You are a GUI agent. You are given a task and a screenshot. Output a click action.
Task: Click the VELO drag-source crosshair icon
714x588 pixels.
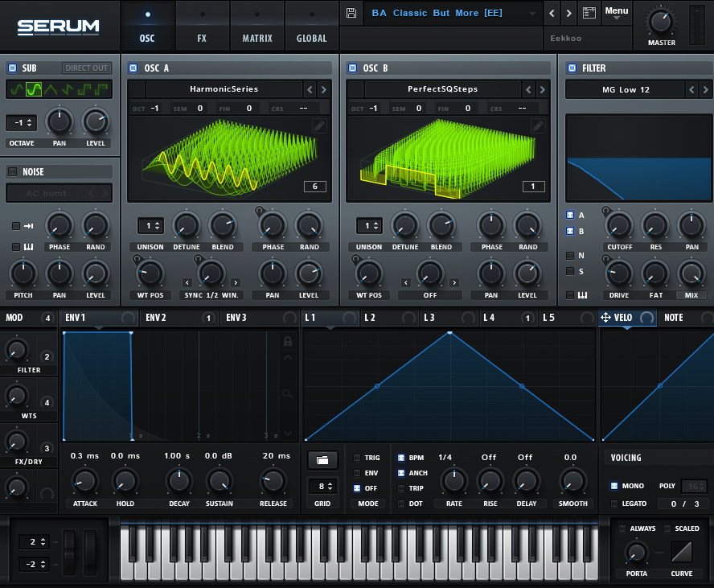(x=605, y=318)
